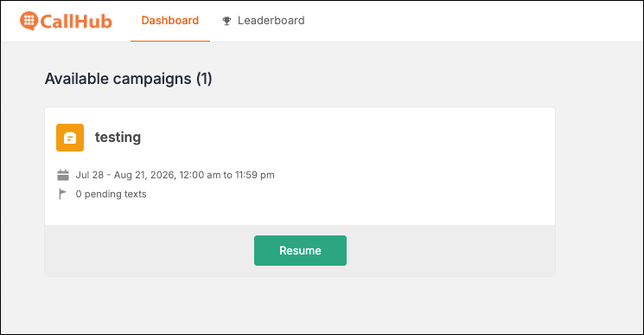
Task: Click the Jul 28 - Aug 21 date text
Action: tap(124, 175)
